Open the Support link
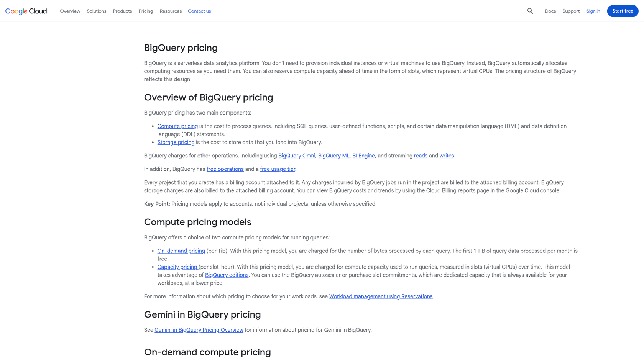Image resolution: width=644 pixels, height=362 pixels. pos(571,11)
